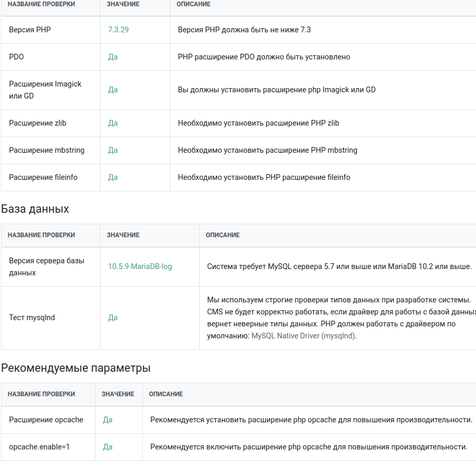Click "Да" value in the PDO row

point(113,57)
